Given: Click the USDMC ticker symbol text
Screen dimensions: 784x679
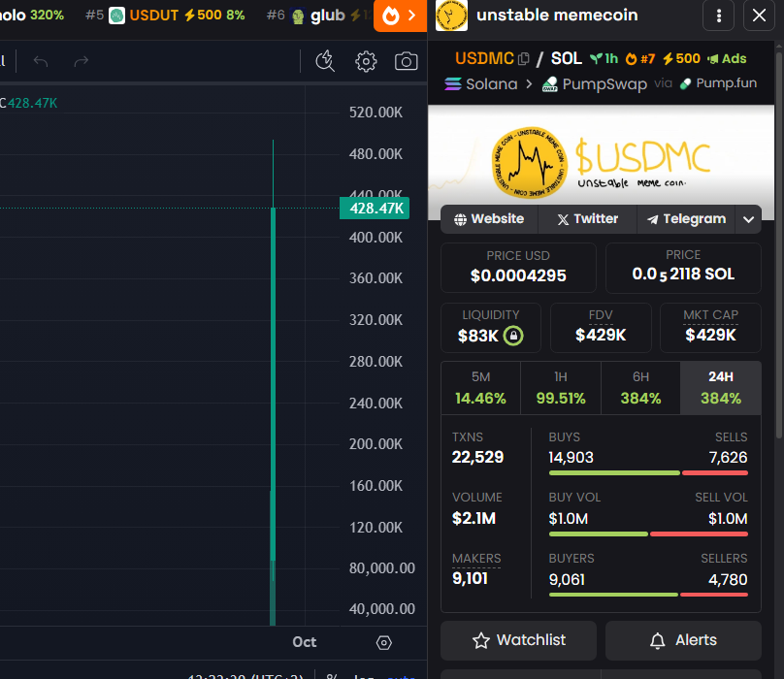Looking at the screenshot, I should pyautogui.click(x=484, y=58).
